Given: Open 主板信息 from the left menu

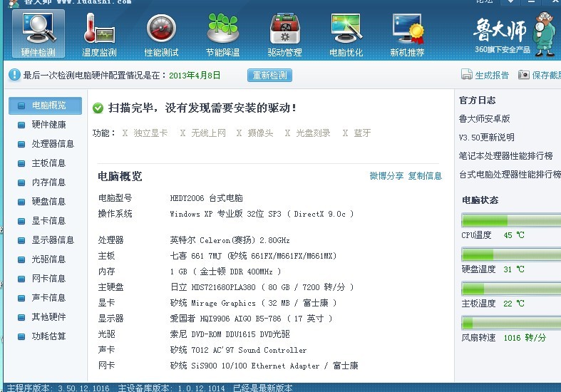Looking at the screenshot, I should coord(48,163).
